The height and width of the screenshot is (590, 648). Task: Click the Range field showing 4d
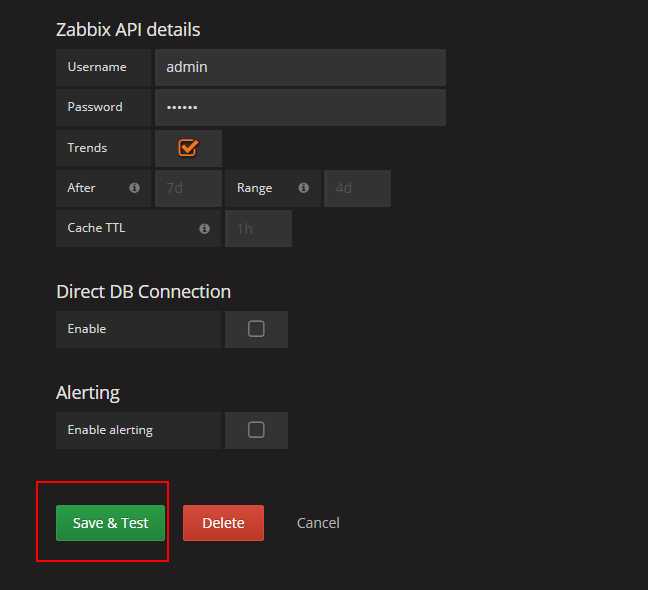[x=357, y=188]
